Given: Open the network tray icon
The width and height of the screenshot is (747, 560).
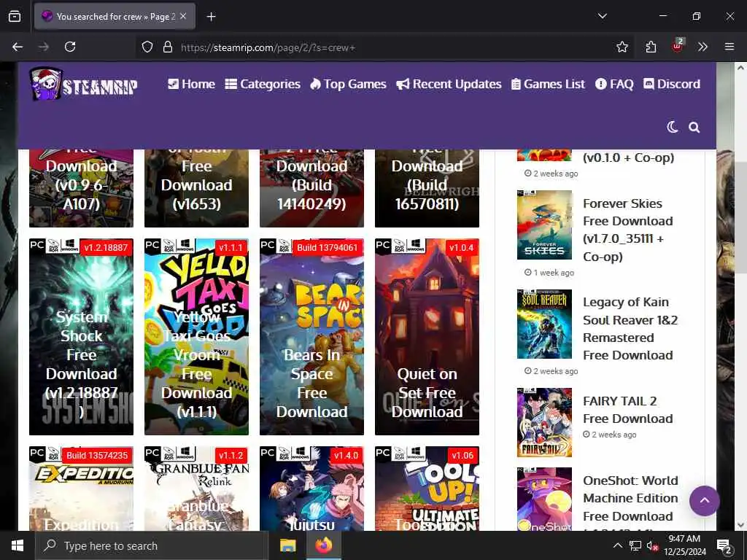Looking at the screenshot, I should tap(635, 545).
